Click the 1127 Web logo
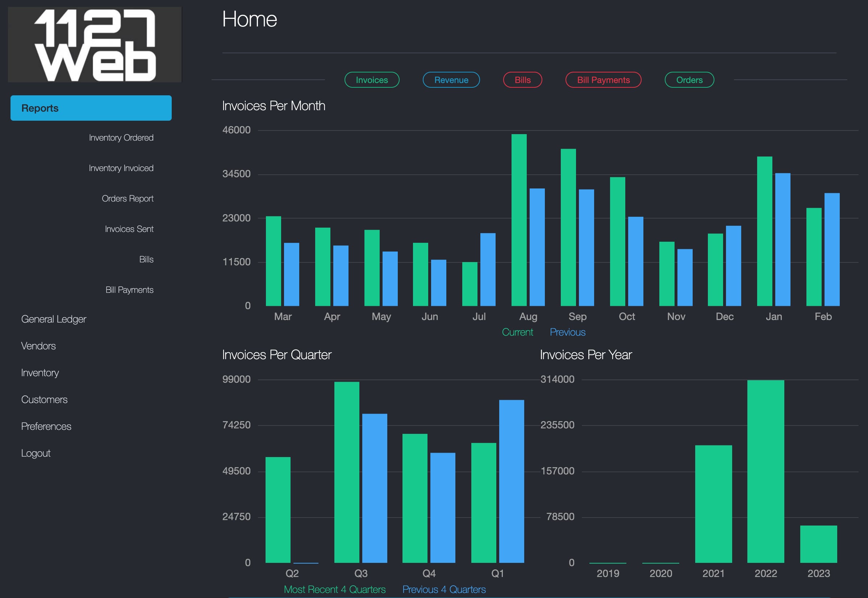Viewport: 868px width, 598px height. click(95, 44)
